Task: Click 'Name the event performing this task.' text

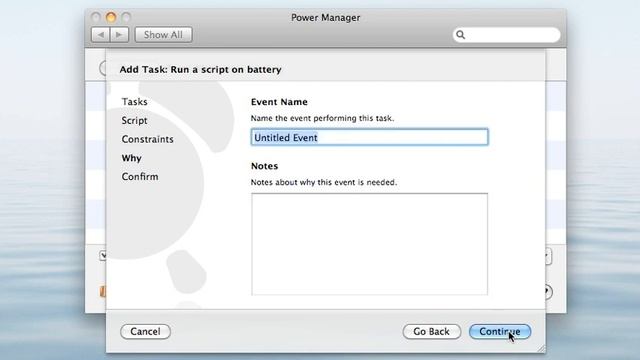Action: pos(322,118)
